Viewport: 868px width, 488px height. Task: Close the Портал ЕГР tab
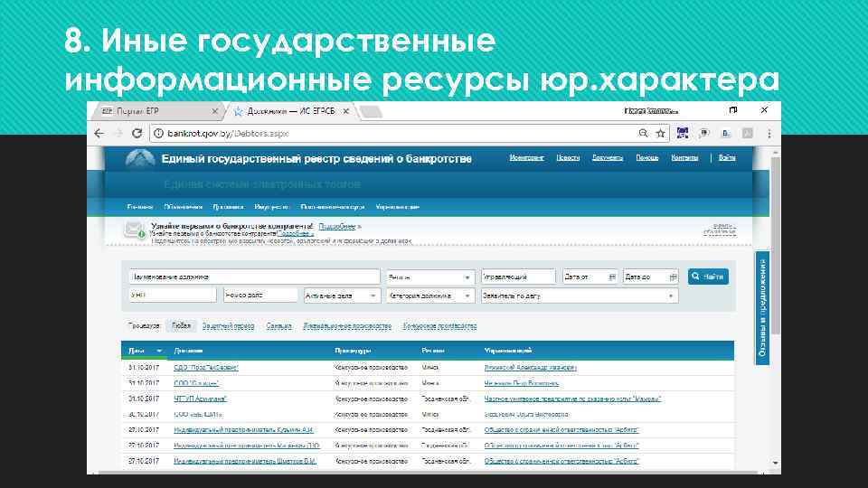point(215,111)
